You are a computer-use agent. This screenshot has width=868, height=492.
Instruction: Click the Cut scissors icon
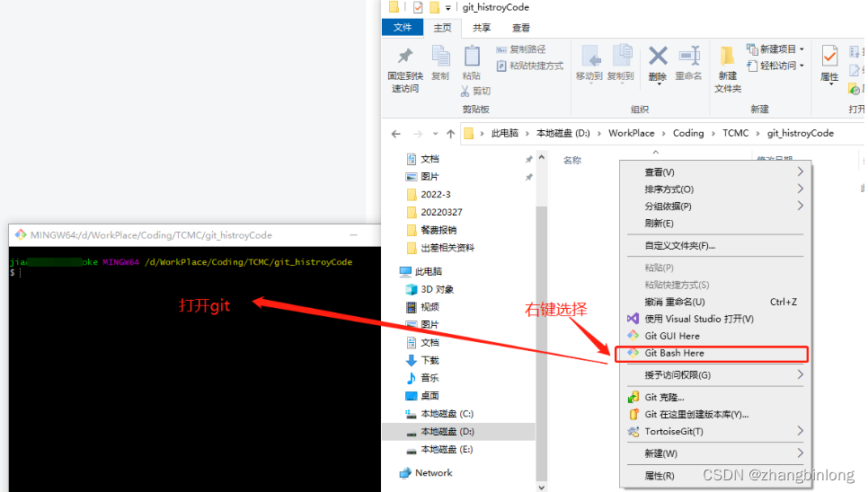[465, 91]
